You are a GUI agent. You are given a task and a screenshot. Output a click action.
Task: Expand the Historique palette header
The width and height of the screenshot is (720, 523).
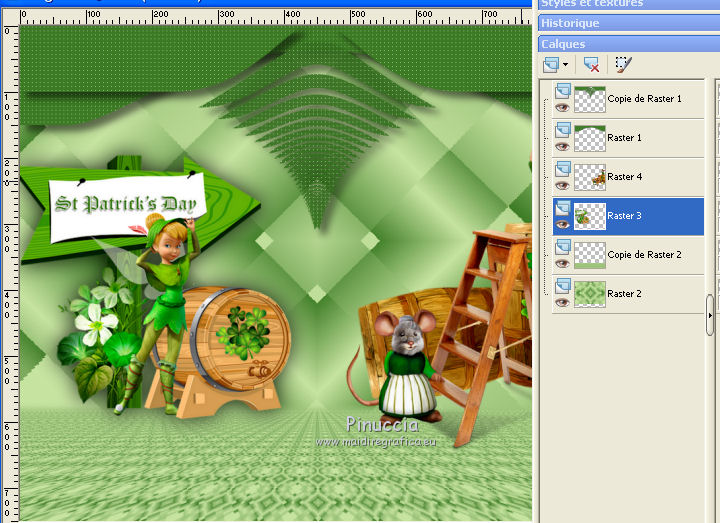tap(629, 23)
